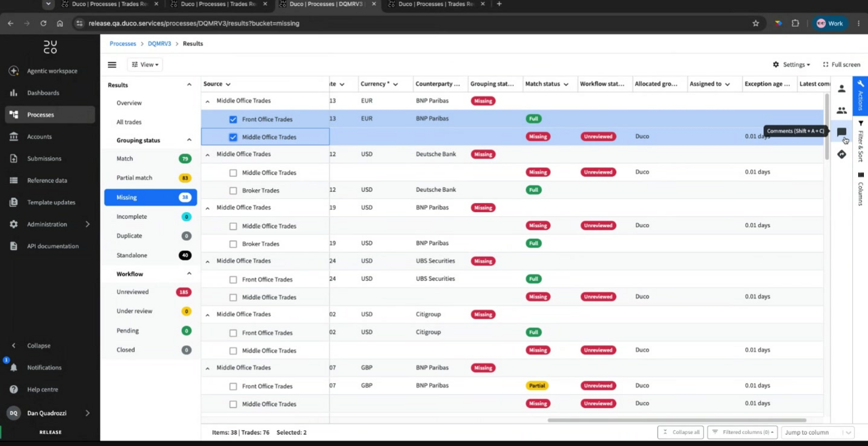Collapse the Grouping status section
The image size is (868, 446).
[189, 140]
